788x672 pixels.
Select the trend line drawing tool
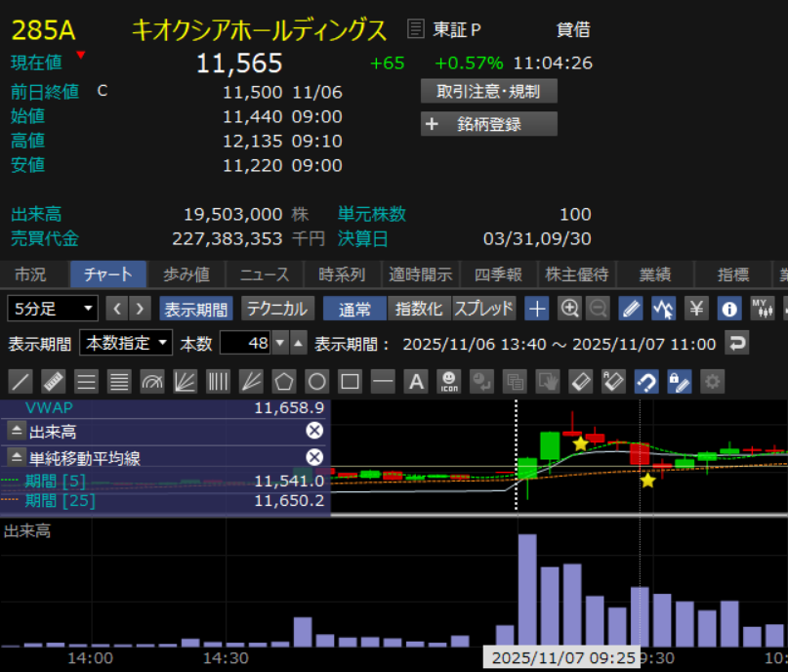coord(21,381)
